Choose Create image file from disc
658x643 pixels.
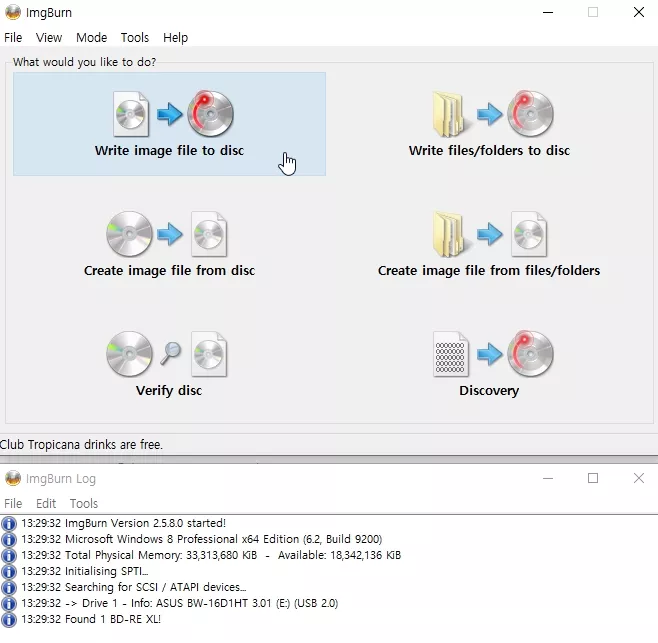[x=169, y=244]
